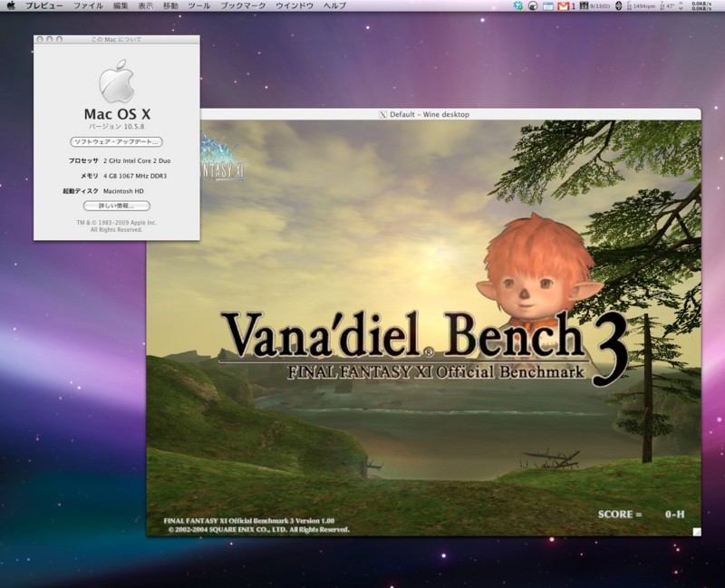725x588 pixels.
Task: Click the Gmail notifier icon showing 1 unread
Action: 565,7
